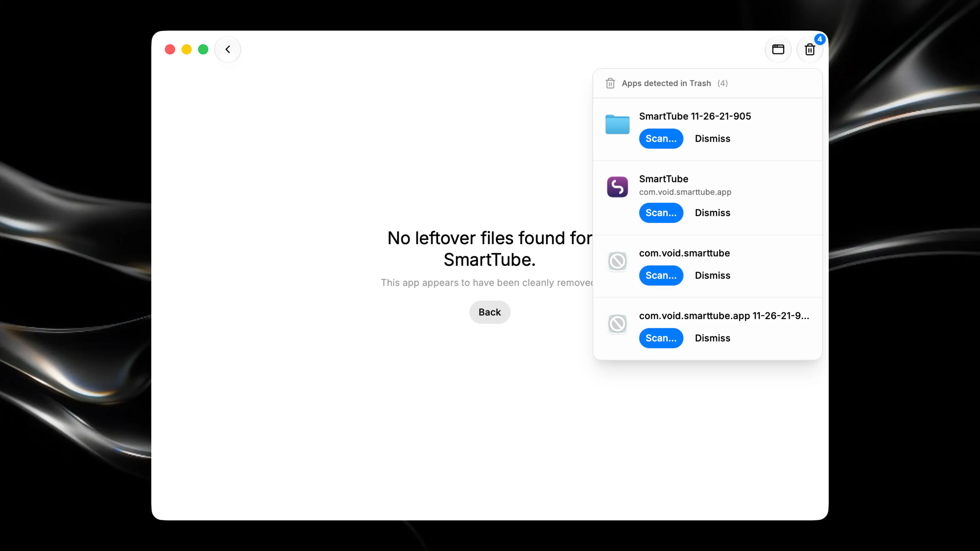Scan SmartTube with bundle ID com.void.smarttube.app
Viewport: 980px width, 551px height.
coord(661,212)
